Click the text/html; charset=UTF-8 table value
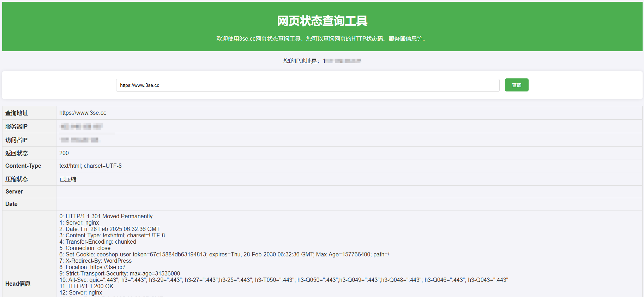644x297 pixels. (x=90, y=166)
